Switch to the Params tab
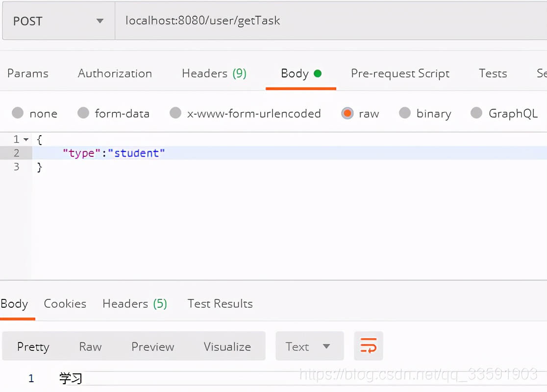Viewport: 547px width, 392px height. click(x=28, y=73)
